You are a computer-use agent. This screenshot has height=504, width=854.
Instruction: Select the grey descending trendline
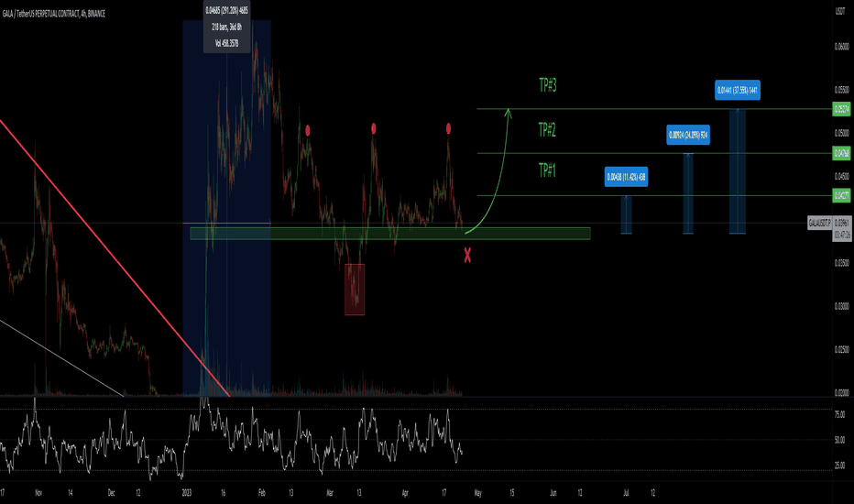point(62,358)
